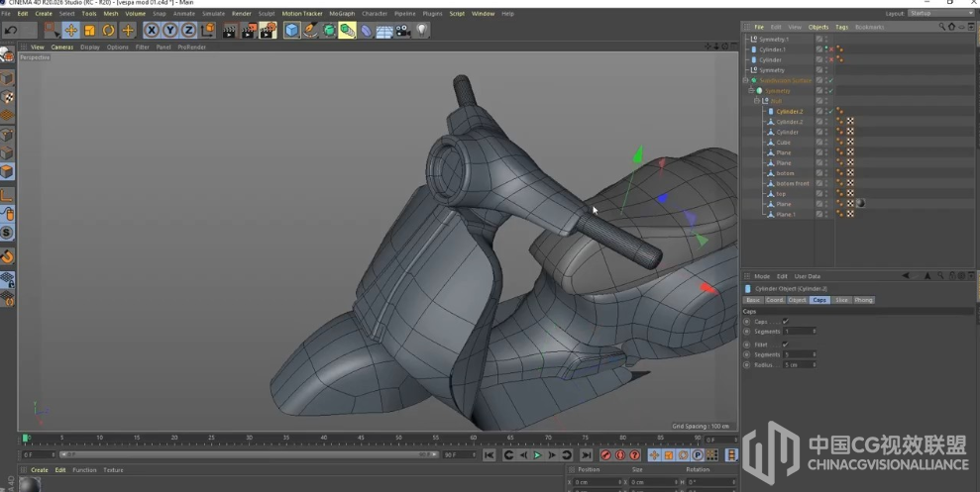Click the Object Manager search magnifier icon
This screenshot has height=492, width=980.
[942, 27]
